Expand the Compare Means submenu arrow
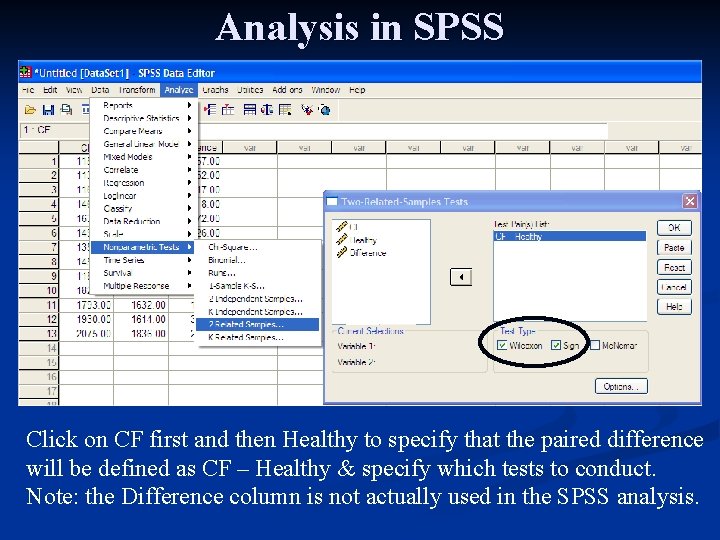This screenshot has height=540, width=720. (189, 131)
